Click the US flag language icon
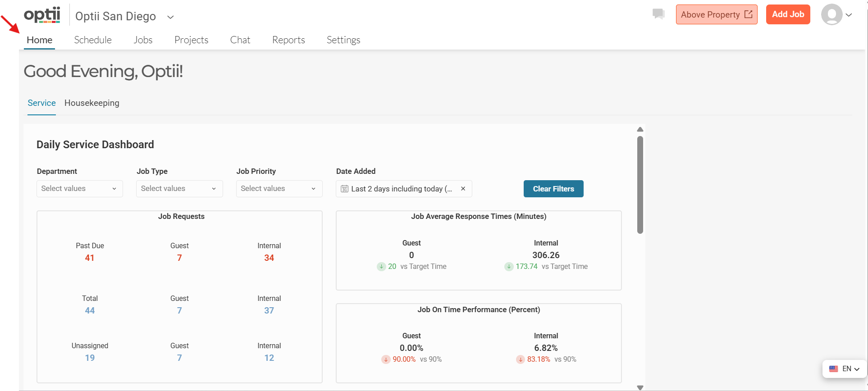 (x=833, y=368)
